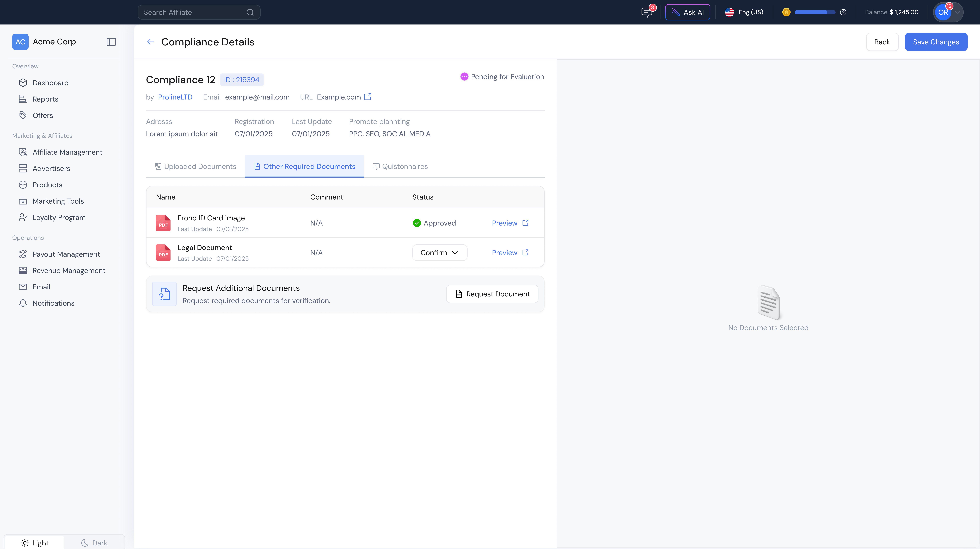Expand the Eng (US) language selector

coord(744,12)
